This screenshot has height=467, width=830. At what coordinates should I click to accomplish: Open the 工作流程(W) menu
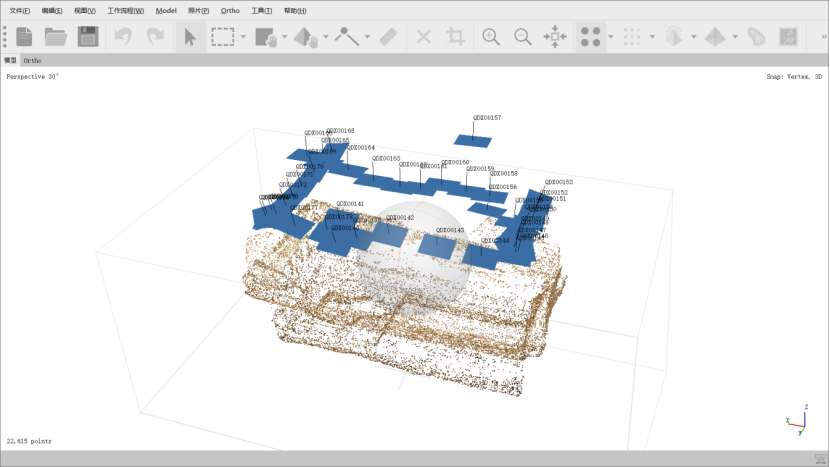pos(125,11)
